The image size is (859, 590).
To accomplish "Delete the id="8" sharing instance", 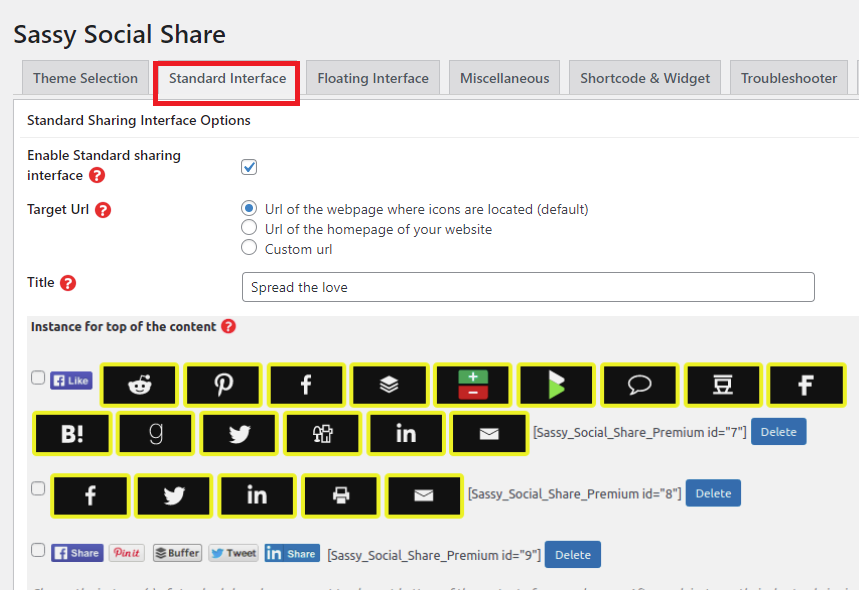I will 713,493.
